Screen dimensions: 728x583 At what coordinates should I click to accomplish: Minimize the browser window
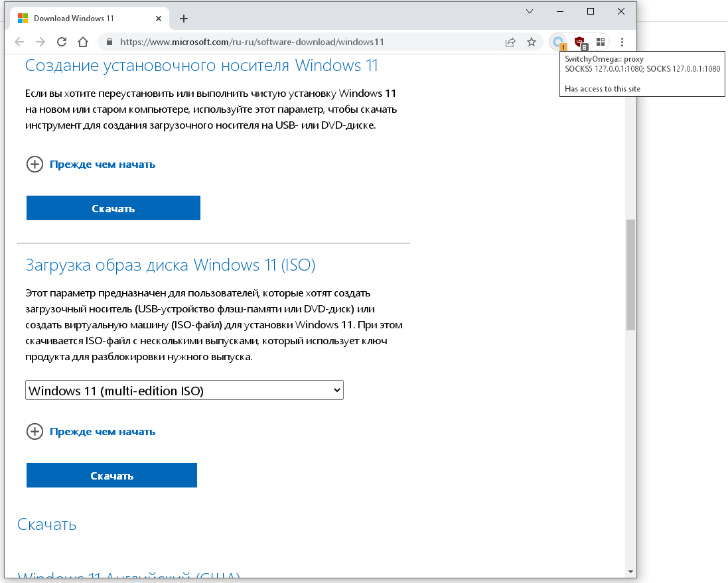(x=560, y=11)
